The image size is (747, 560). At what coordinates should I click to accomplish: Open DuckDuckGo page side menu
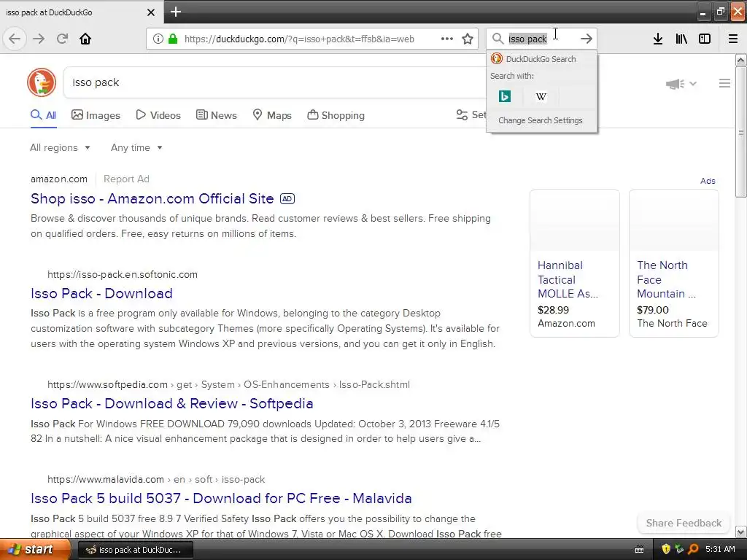tap(724, 83)
